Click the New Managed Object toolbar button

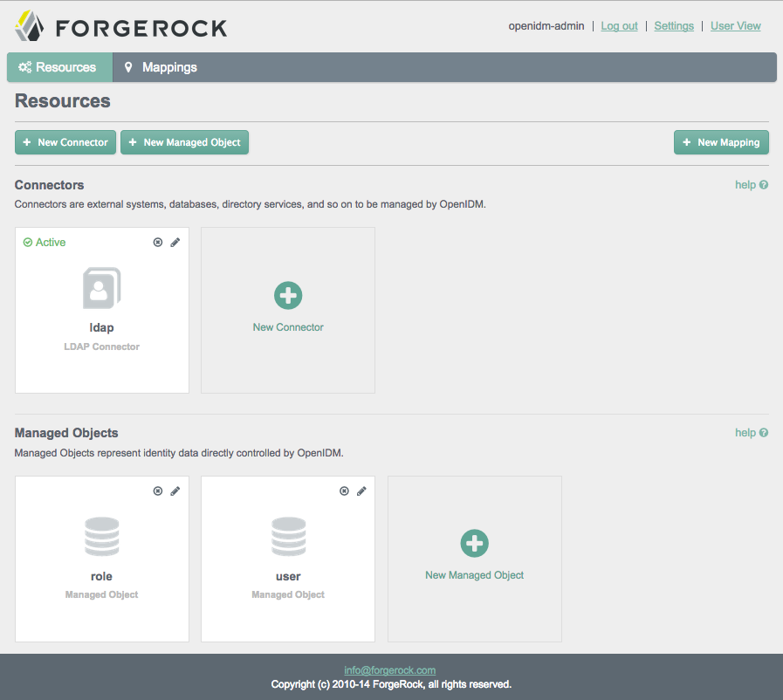(185, 142)
